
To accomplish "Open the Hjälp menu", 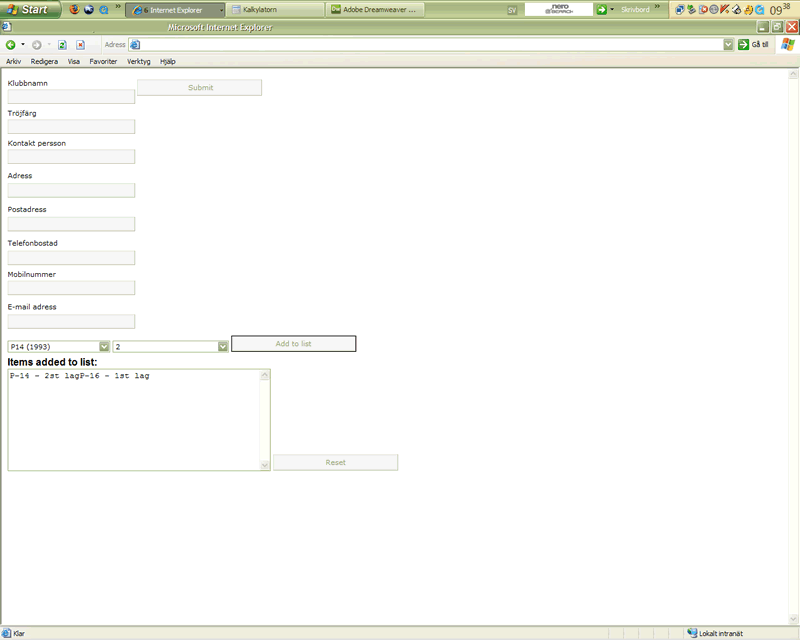I will tap(167, 61).
